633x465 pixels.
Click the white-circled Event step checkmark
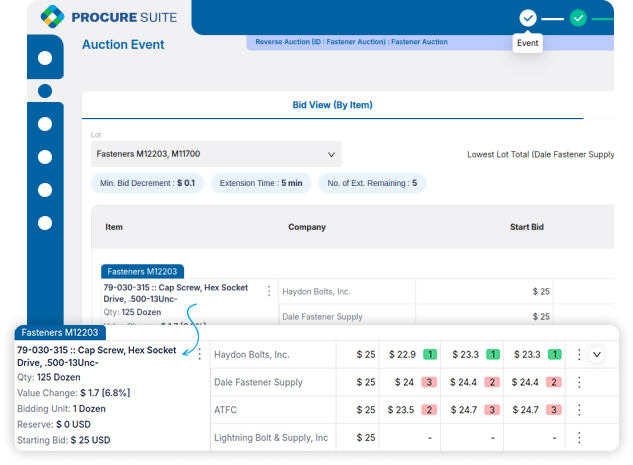(528, 18)
